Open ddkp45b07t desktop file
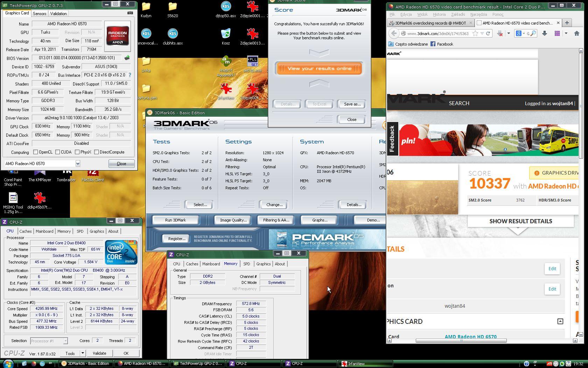 tap(40, 200)
